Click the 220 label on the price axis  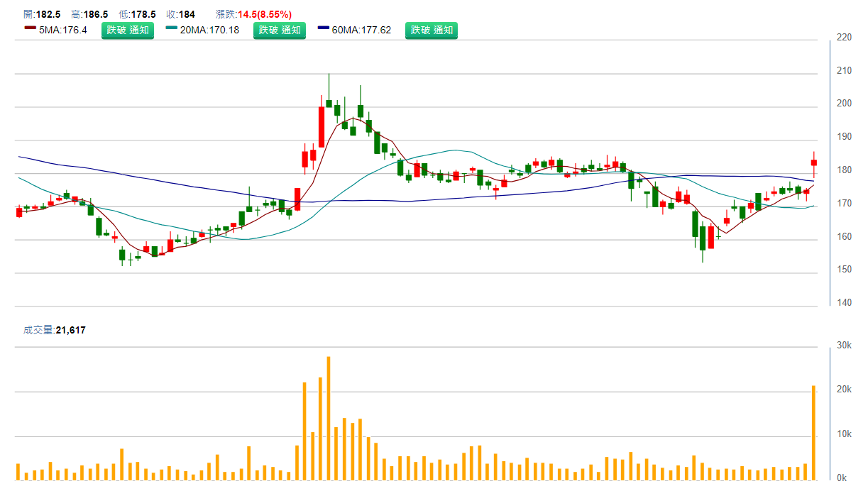click(845, 37)
